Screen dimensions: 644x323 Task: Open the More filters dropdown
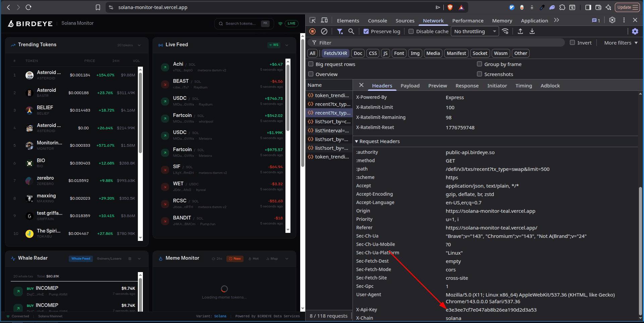tap(621, 43)
